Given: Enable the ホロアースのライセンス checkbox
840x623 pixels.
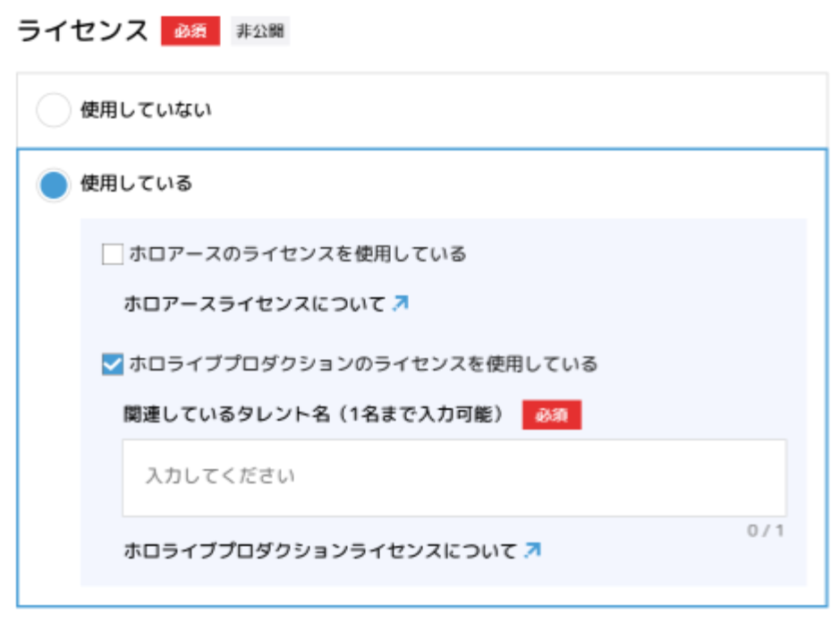Looking at the screenshot, I should 113,255.
